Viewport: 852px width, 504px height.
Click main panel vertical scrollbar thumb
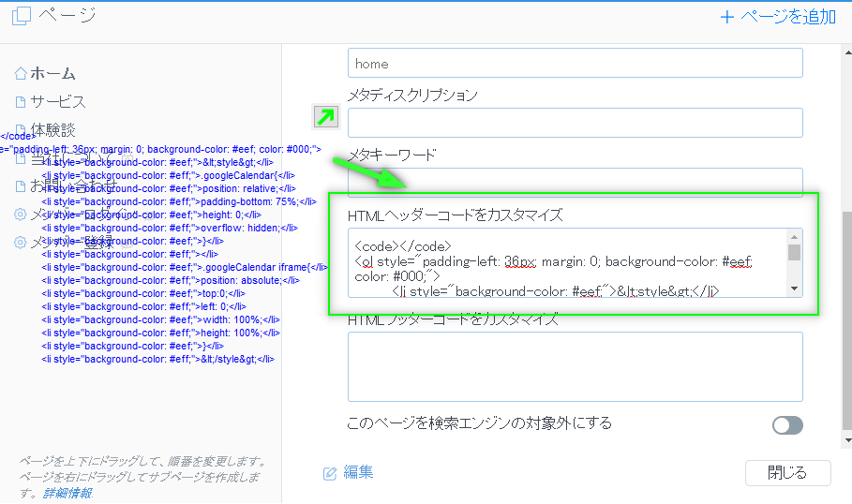point(847,320)
